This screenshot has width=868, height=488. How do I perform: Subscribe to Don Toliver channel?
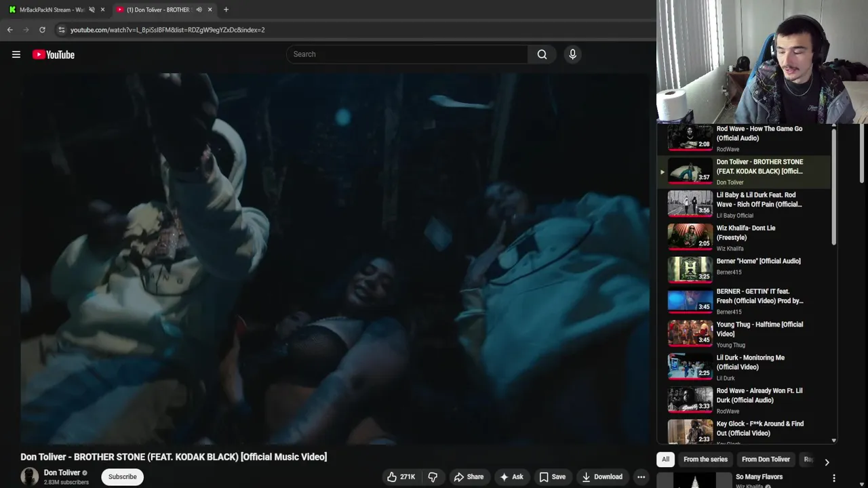pos(123,476)
